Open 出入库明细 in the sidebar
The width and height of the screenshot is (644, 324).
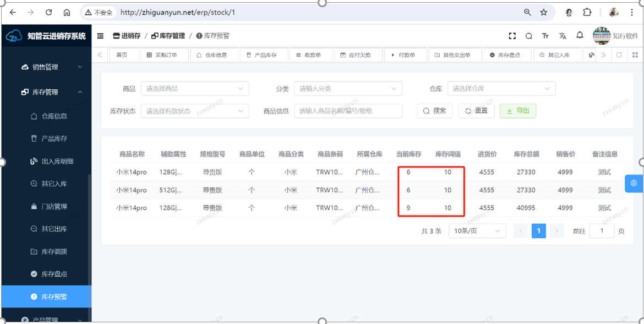46,161
